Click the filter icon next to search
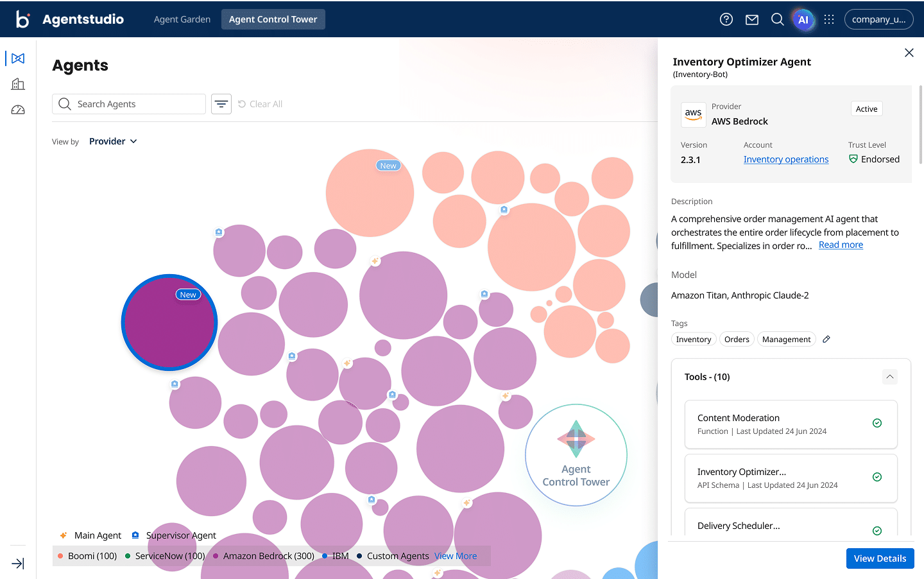Image resolution: width=924 pixels, height=579 pixels. tap(221, 104)
